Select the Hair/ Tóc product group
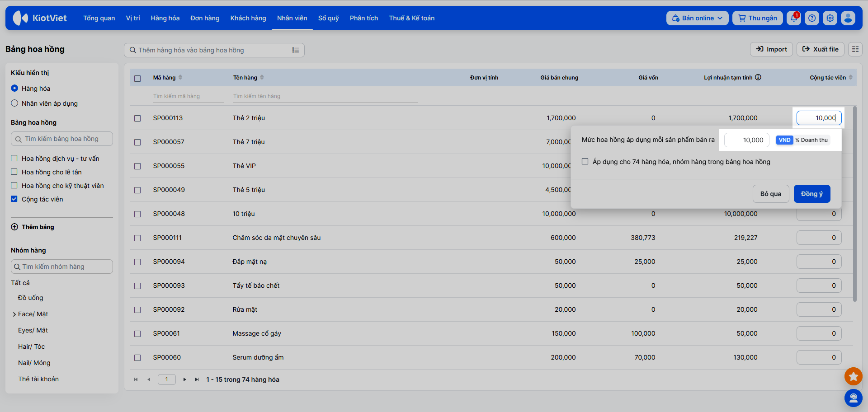 (x=32, y=346)
